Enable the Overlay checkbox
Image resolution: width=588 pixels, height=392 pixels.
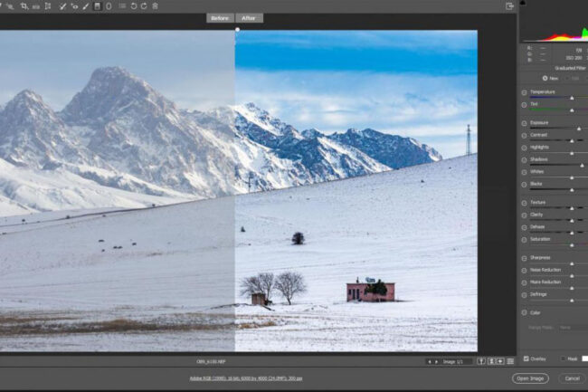(526, 359)
